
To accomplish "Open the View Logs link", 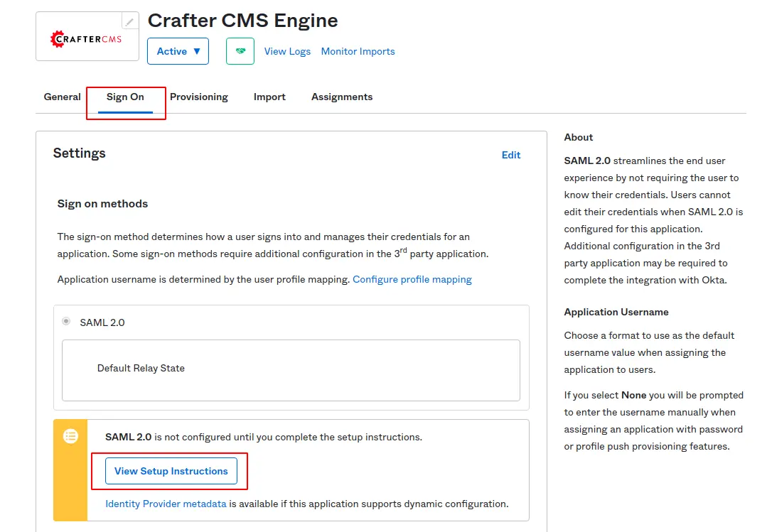I will tap(287, 51).
